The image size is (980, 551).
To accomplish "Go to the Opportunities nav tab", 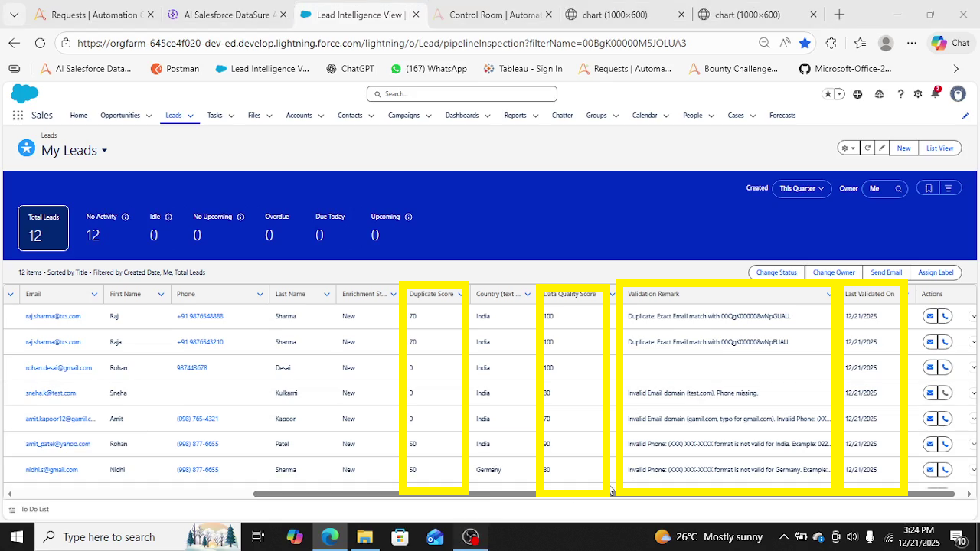I will click(x=120, y=116).
